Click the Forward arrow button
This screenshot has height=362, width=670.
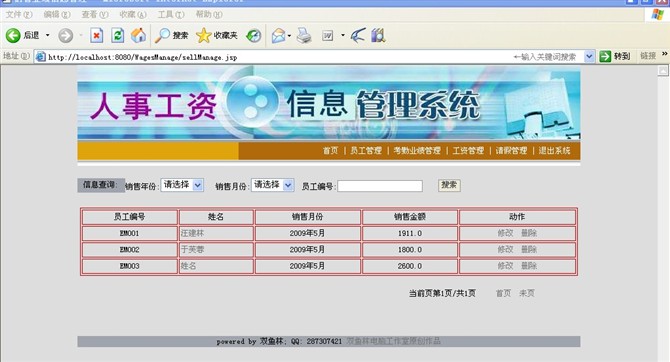tap(65, 35)
